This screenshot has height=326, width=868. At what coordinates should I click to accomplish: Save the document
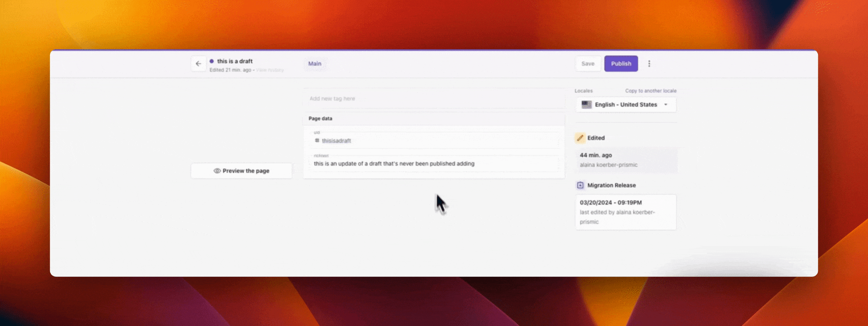[x=588, y=64]
